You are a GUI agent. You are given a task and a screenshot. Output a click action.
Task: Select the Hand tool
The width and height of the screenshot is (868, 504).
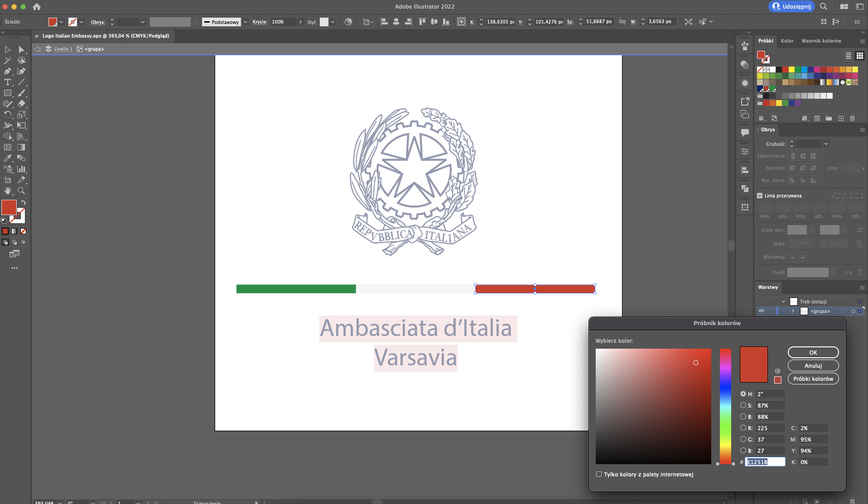(x=8, y=191)
